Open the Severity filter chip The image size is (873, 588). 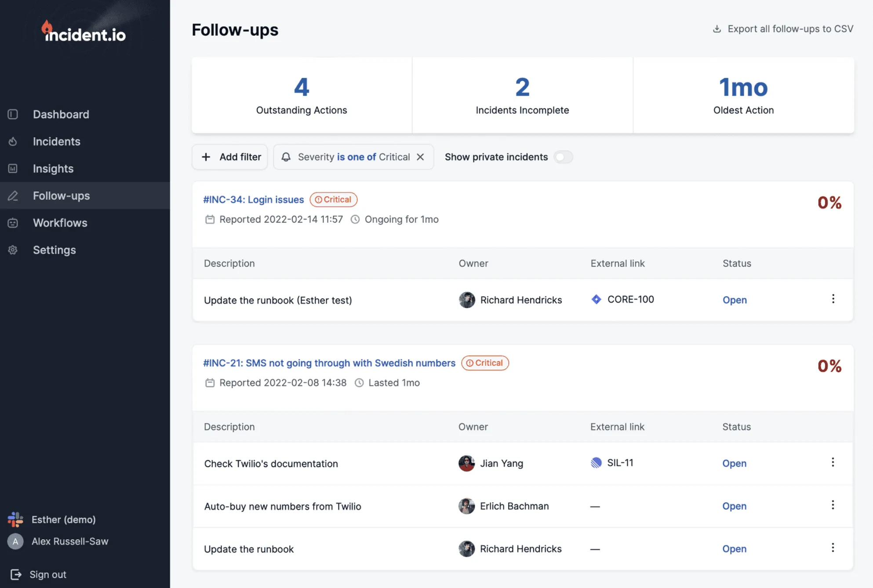[353, 157]
